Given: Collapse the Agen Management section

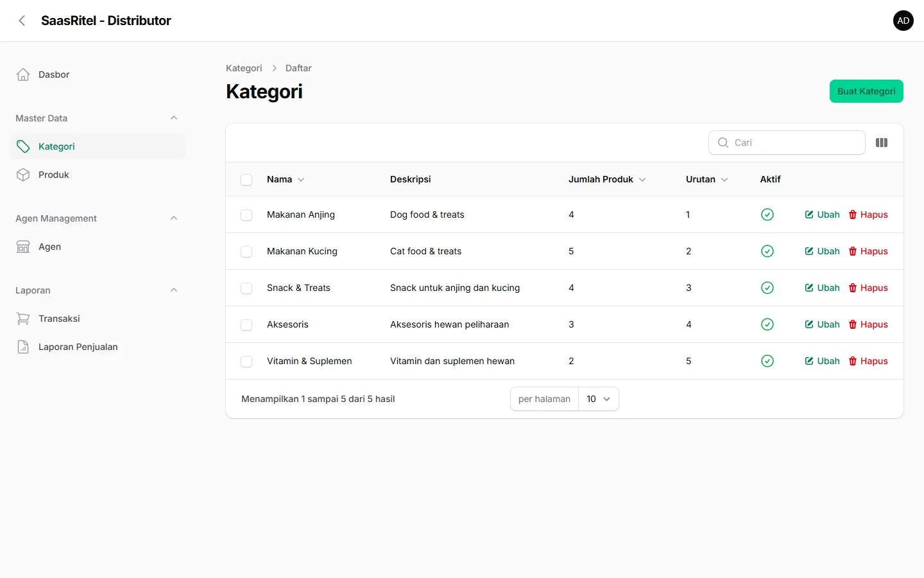Looking at the screenshot, I should pos(174,218).
